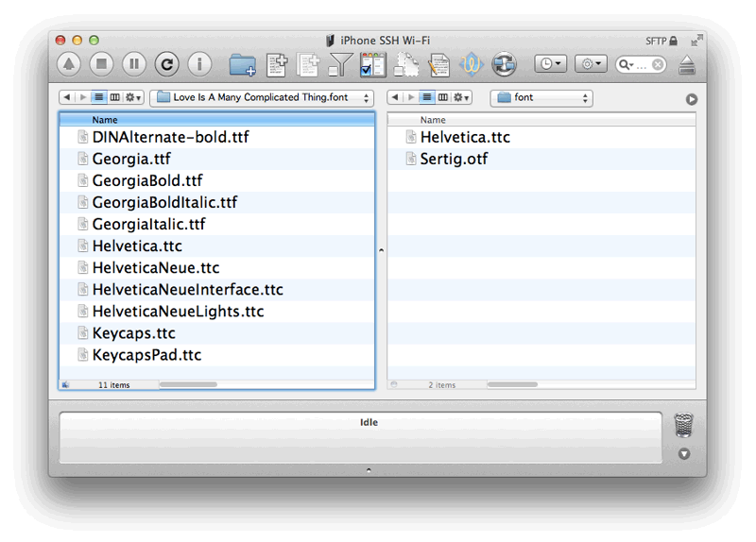Click the Stop transfer round button
This screenshot has height=542, width=756.
(101, 64)
